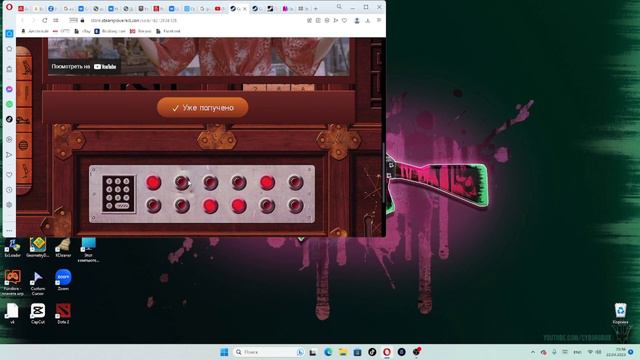Open the CapCut desktop shortcut
This screenshot has width=640, height=360.
pos(38,314)
